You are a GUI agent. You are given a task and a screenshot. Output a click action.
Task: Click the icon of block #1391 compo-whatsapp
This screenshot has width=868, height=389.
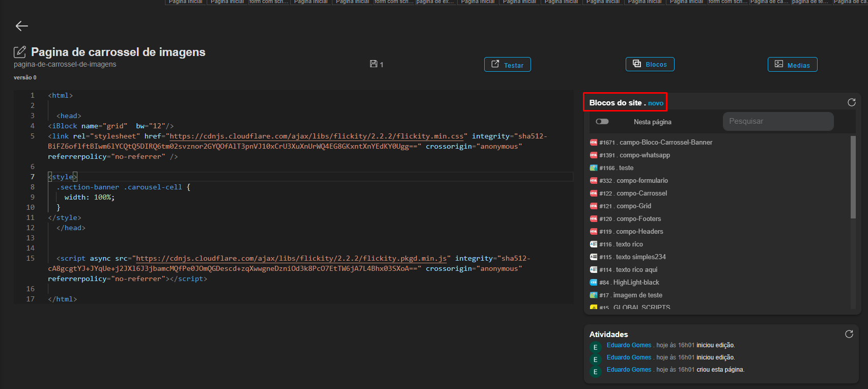pyautogui.click(x=594, y=155)
